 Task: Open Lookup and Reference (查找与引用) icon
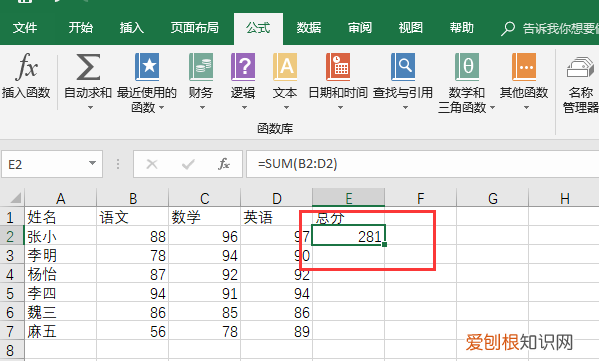click(x=403, y=67)
